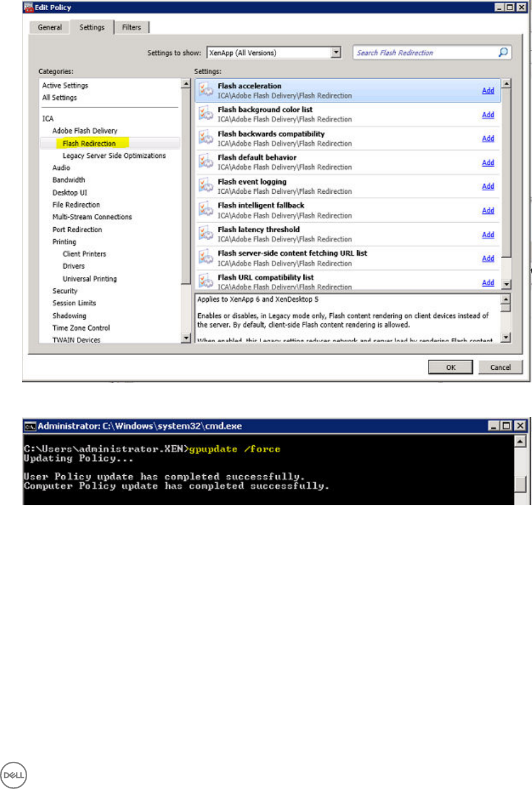Screen dimensions: 532x789
Task: Select the Bandwidth category
Action: 69,180
